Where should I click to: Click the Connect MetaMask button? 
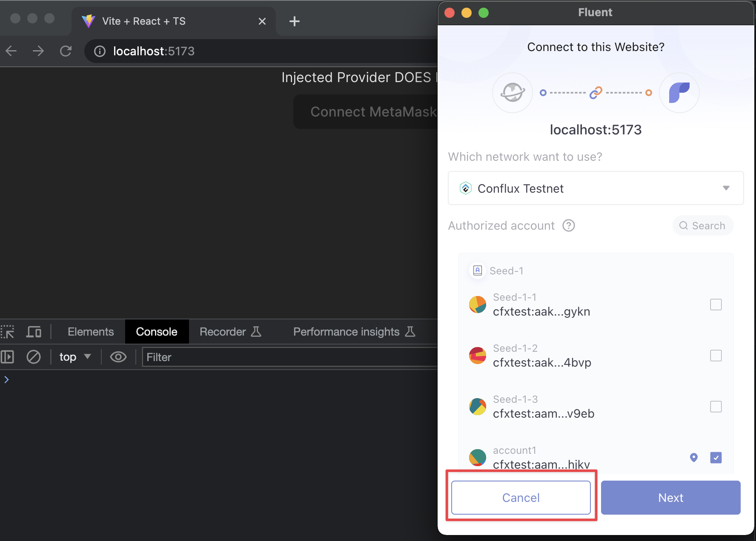pyautogui.click(x=366, y=111)
